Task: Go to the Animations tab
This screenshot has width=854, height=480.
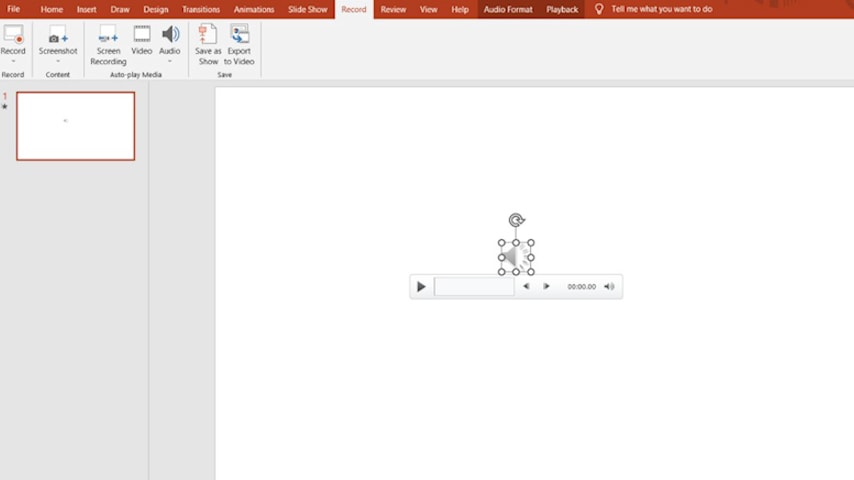Action: (254, 9)
